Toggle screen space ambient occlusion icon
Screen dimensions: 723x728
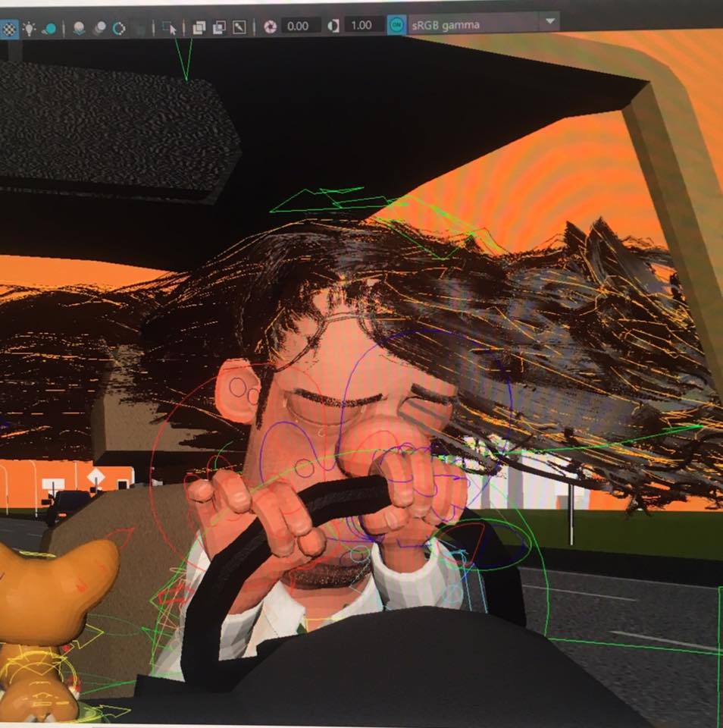coord(80,28)
